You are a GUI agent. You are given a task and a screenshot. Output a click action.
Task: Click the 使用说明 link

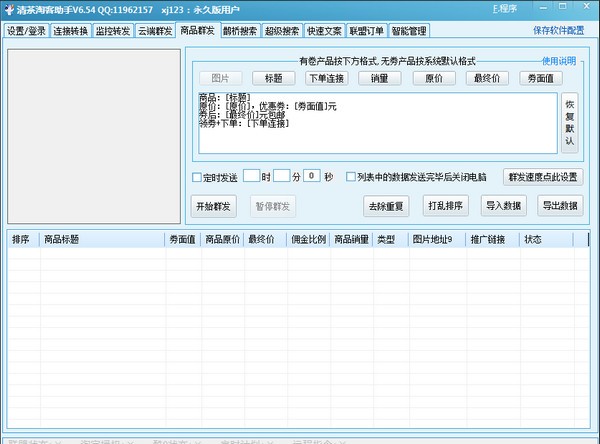[x=559, y=62]
